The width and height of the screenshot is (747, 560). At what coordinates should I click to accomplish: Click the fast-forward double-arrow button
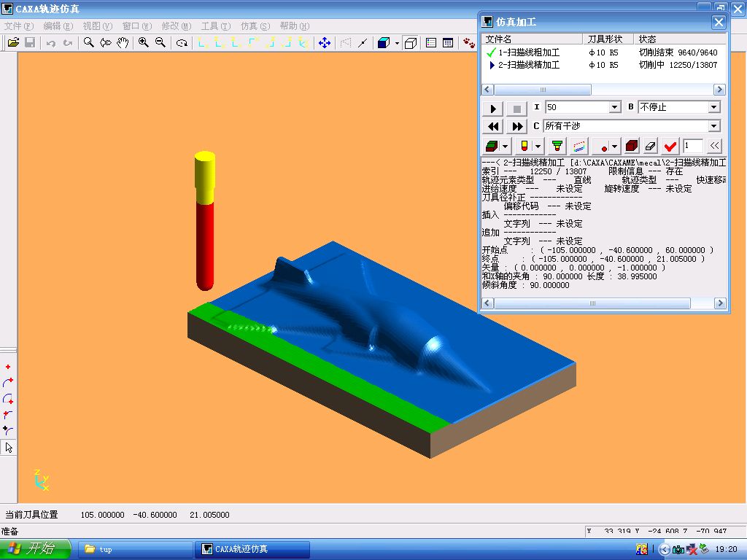(517, 126)
